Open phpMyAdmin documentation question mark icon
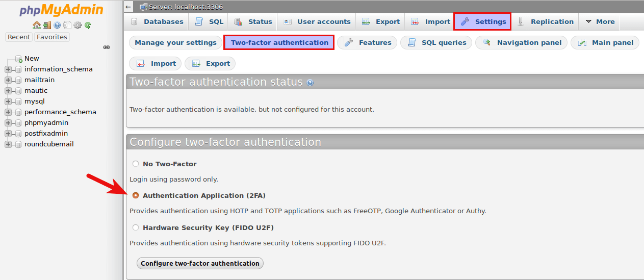The height and width of the screenshot is (280, 644). click(x=57, y=25)
